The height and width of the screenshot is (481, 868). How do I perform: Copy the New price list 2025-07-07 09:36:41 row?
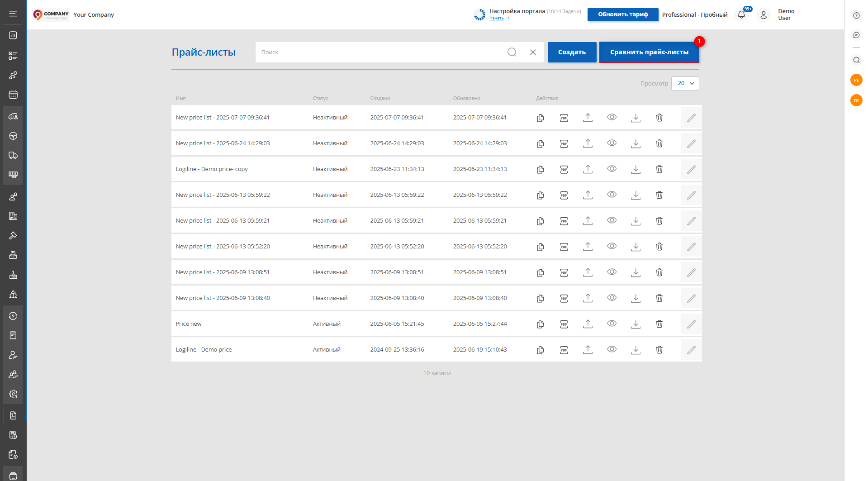tap(540, 118)
